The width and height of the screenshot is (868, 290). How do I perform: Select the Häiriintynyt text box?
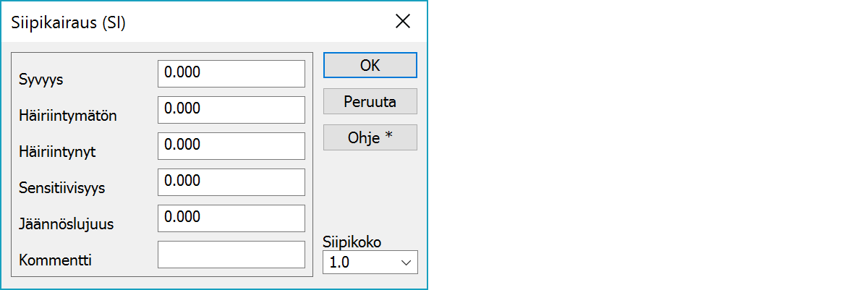231,145
